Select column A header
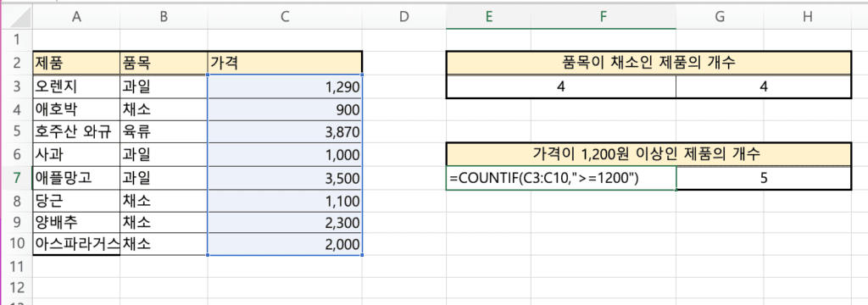 click(x=76, y=17)
